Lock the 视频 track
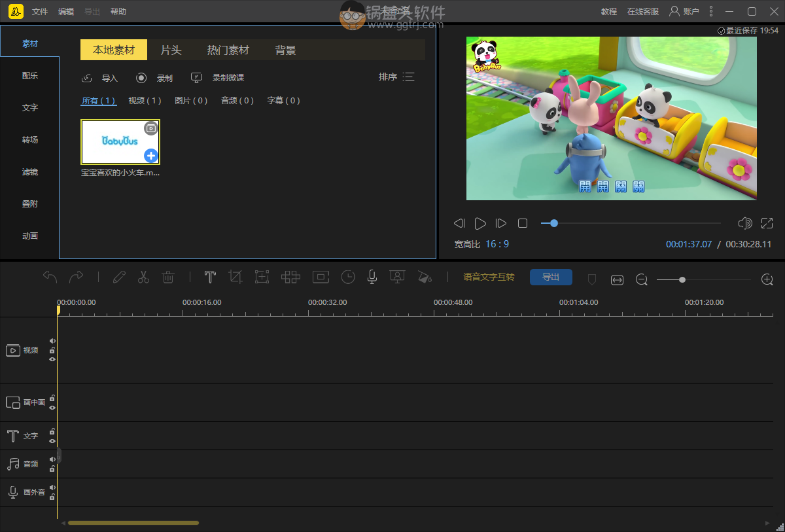This screenshot has height=532, width=785. click(x=52, y=350)
